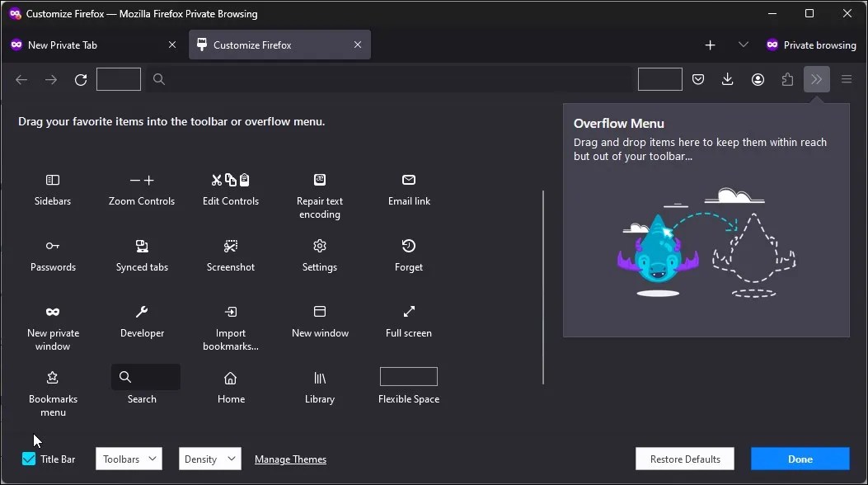Open the Density dropdown
This screenshot has height=485, width=868.
tap(209, 459)
